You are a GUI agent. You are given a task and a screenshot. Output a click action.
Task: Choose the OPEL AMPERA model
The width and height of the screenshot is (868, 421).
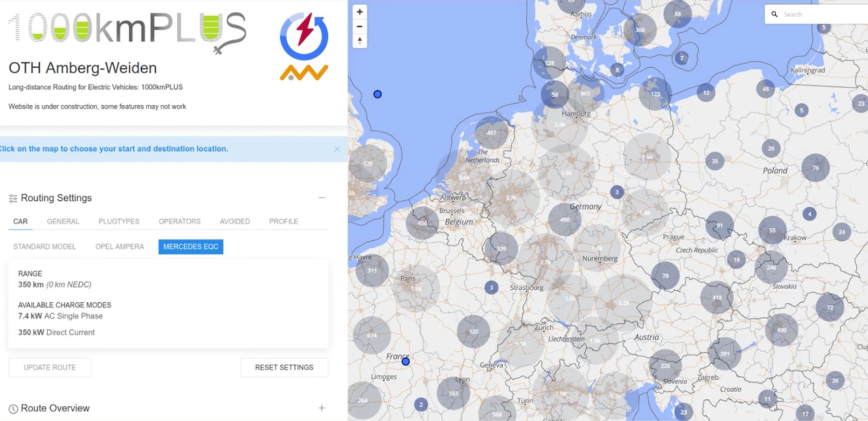click(119, 246)
